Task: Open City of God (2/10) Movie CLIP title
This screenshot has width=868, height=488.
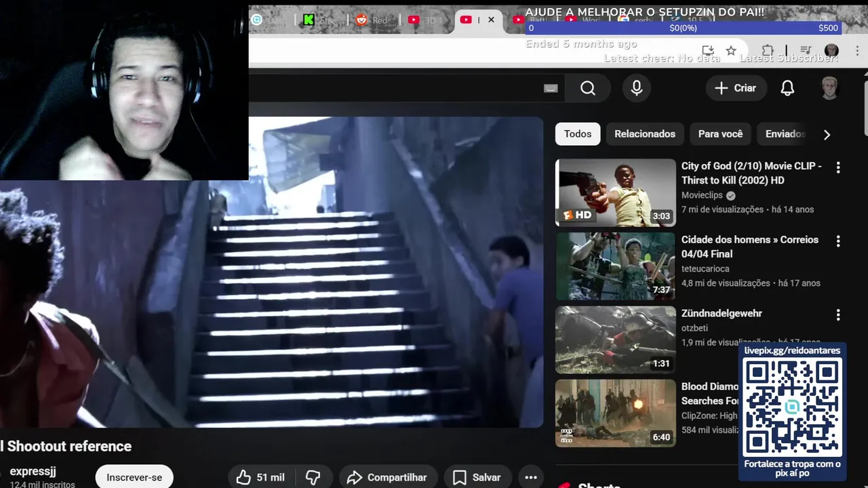Action: click(x=751, y=173)
